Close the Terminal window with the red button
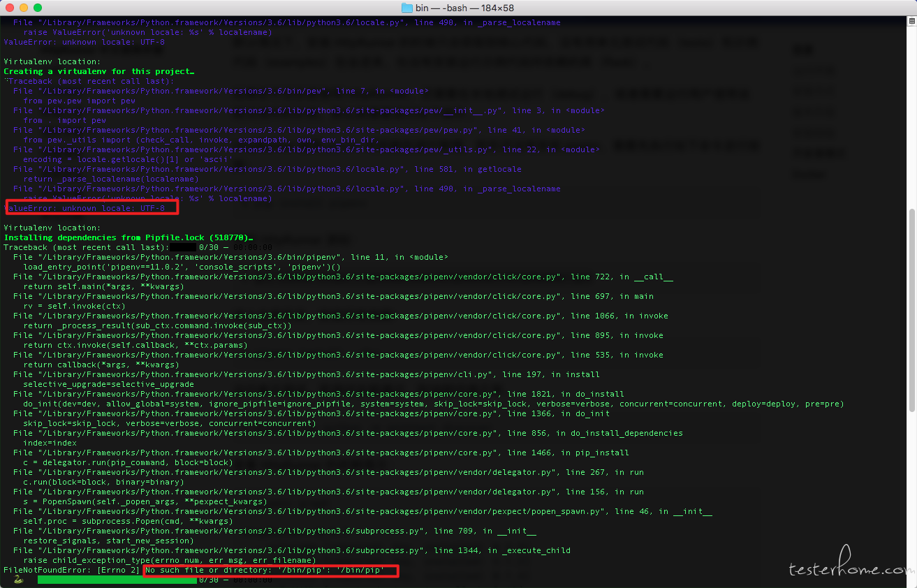This screenshot has height=588, width=917. click(10, 8)
